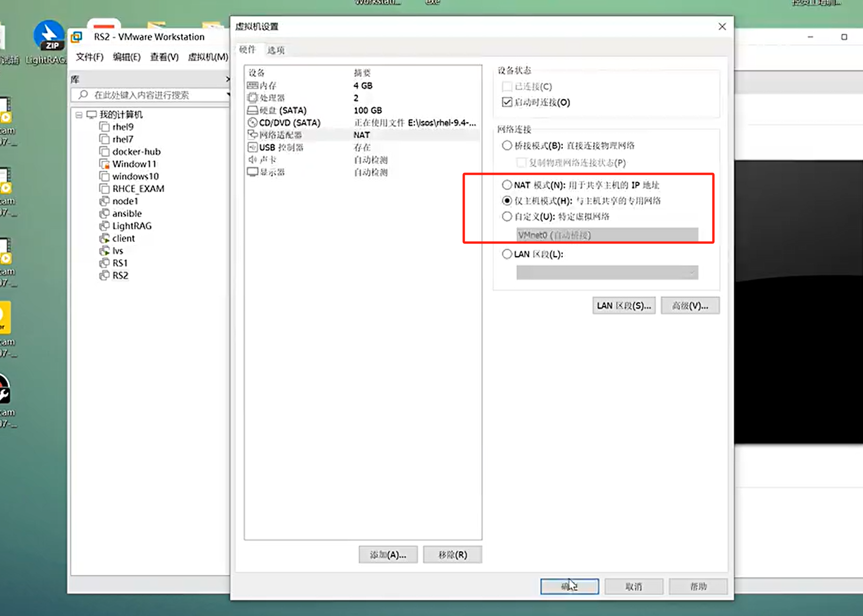
Task: Click lvs VM icon in library
Action: click(x=104, y=251)
